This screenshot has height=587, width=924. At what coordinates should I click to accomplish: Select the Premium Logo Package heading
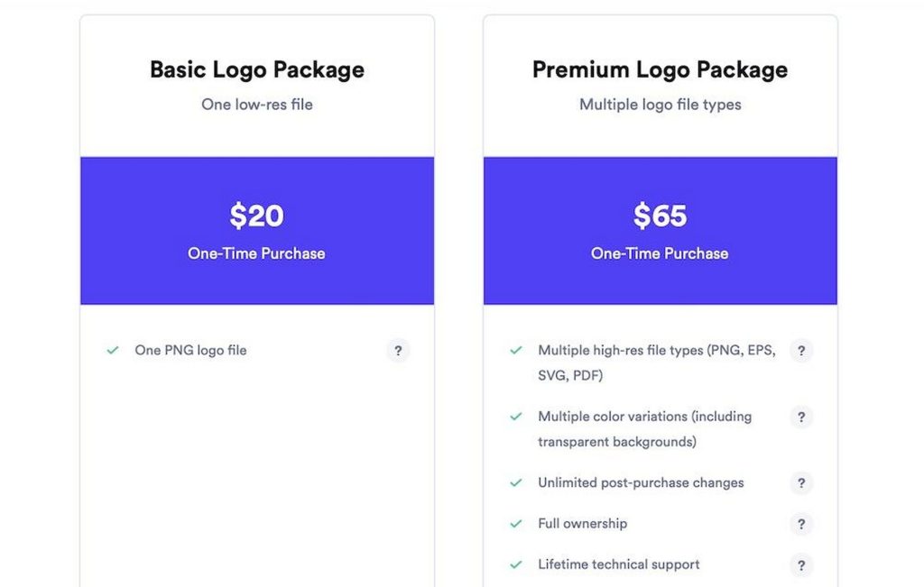pos(660,69)
